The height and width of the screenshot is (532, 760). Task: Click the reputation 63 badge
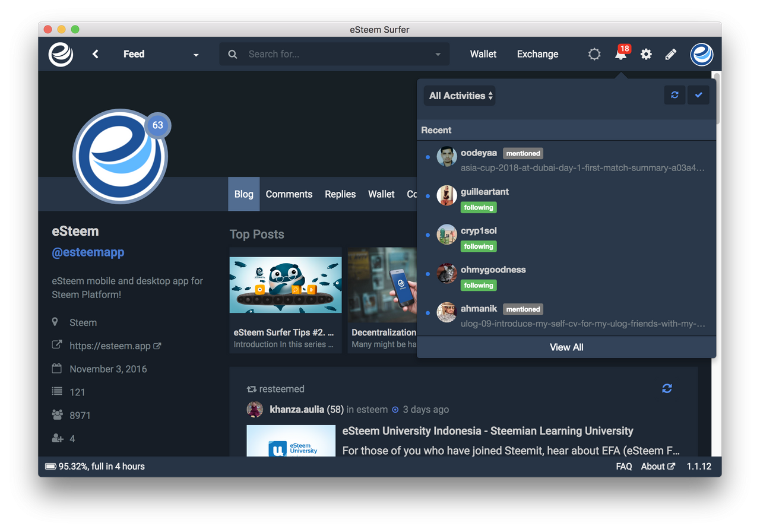[x=157, y=125]
